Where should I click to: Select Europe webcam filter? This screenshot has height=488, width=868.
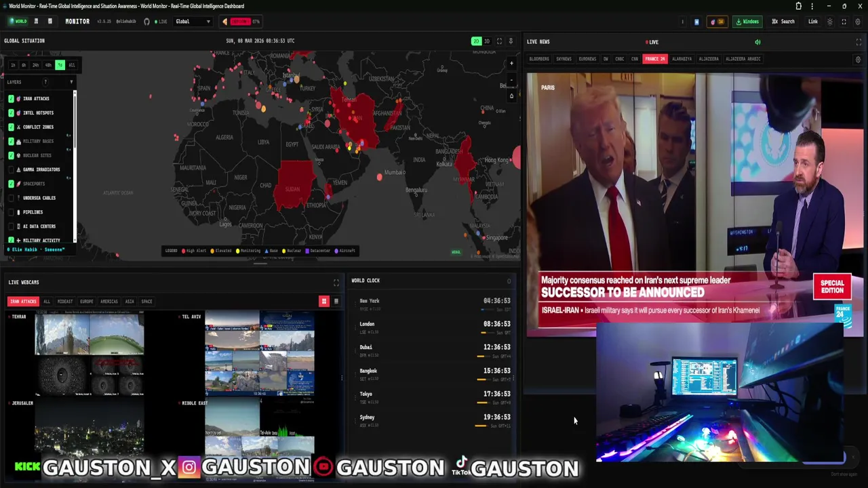[x=87, y=302]
